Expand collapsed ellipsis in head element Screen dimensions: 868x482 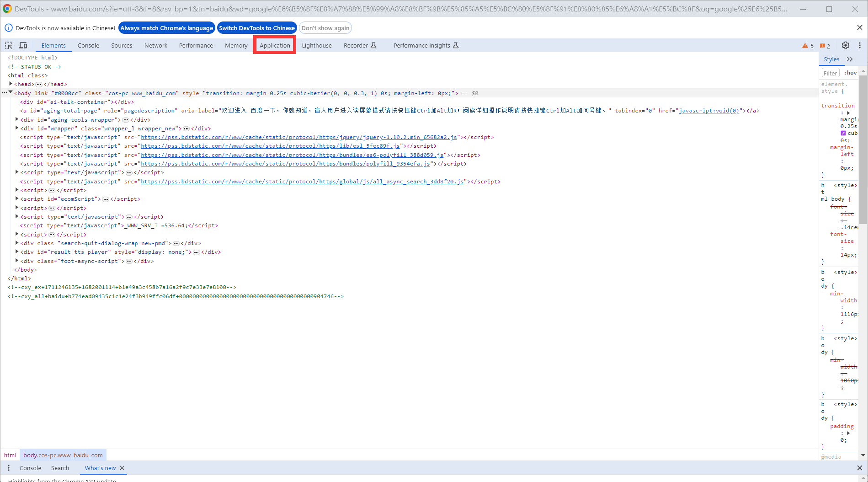coord(39,84)
